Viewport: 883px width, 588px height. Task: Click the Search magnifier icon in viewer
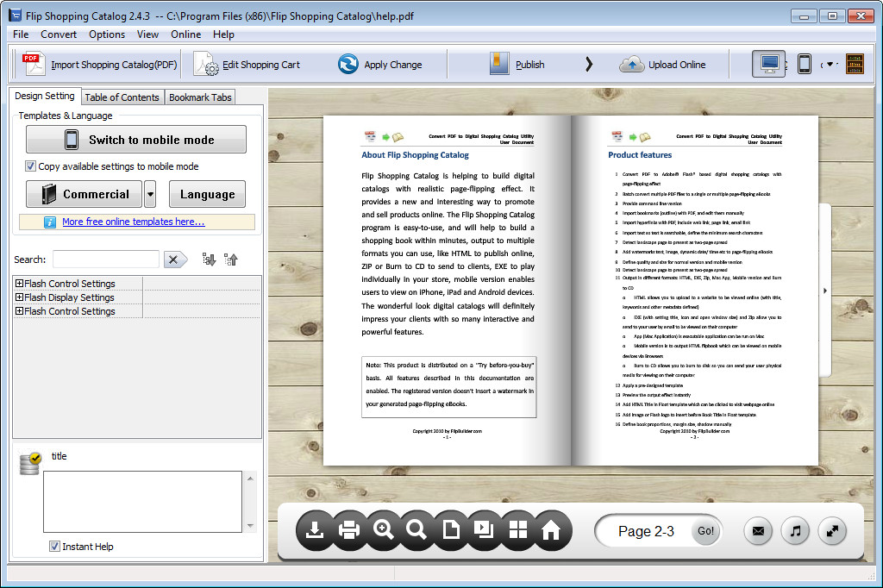pyautogui.click(x=416, y=529)
